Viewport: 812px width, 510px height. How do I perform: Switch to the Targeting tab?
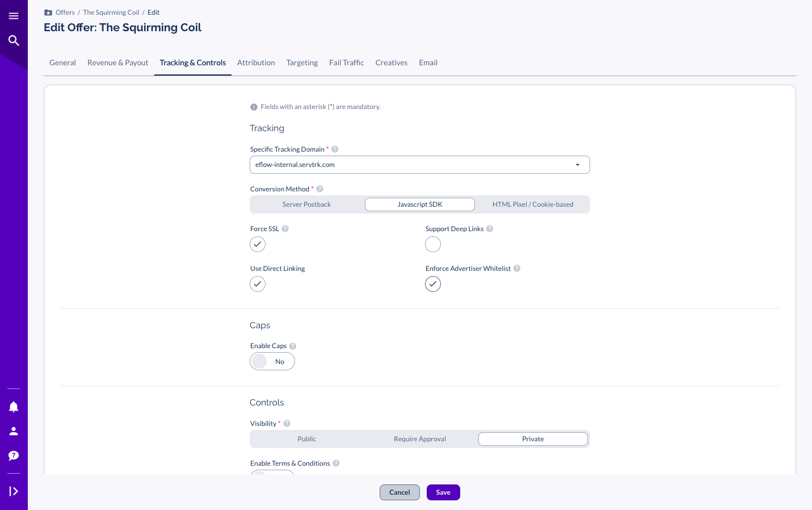tap(302, 62)
